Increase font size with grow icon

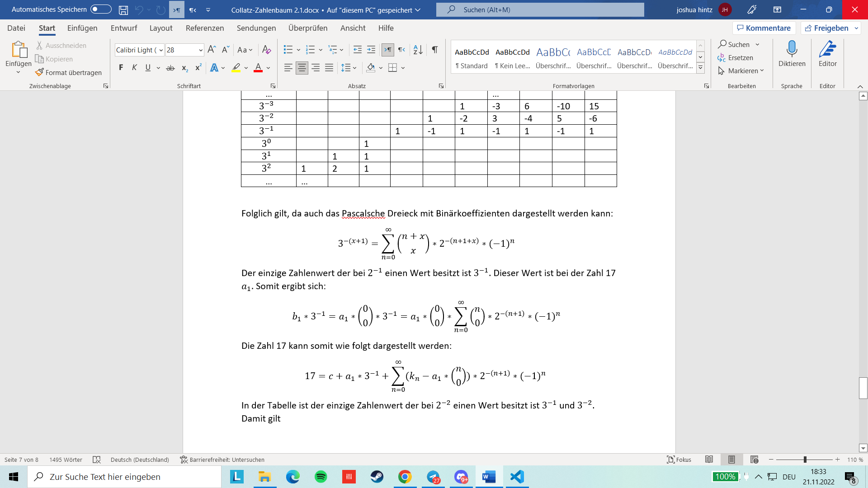coord(212,50)
